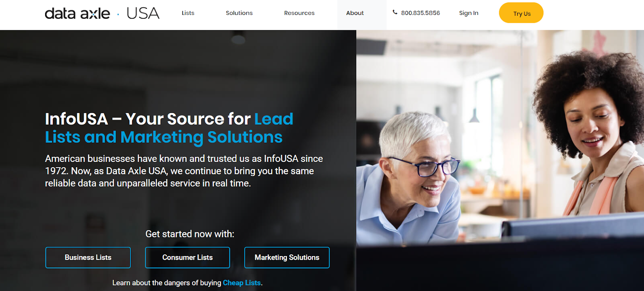Open the About menu
The height and width of the screenshot is (291, 644).
click(355, 13)
